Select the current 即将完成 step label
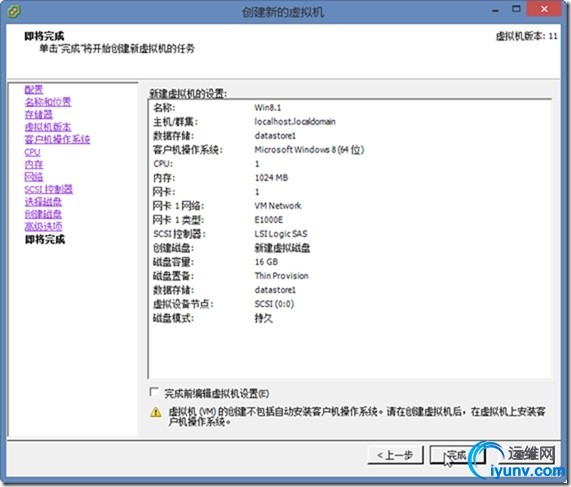 pos(45,239)
